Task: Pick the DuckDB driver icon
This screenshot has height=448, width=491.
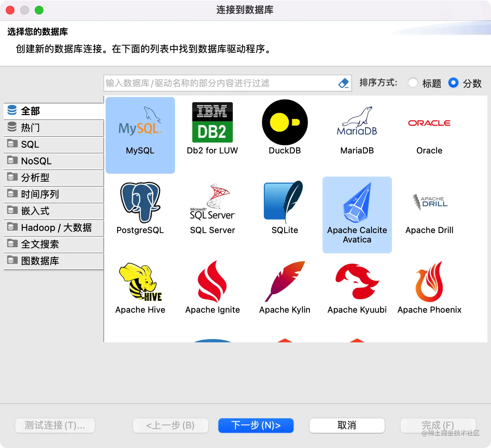Action: pyautogui.click(x=285, y=122)
